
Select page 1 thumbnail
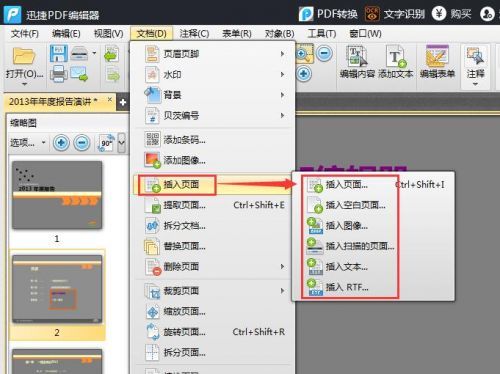[57, 195]
